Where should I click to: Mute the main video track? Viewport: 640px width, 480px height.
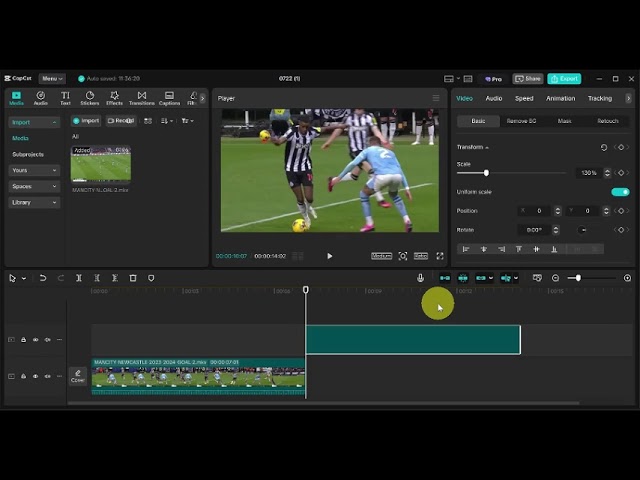[47, 376]
